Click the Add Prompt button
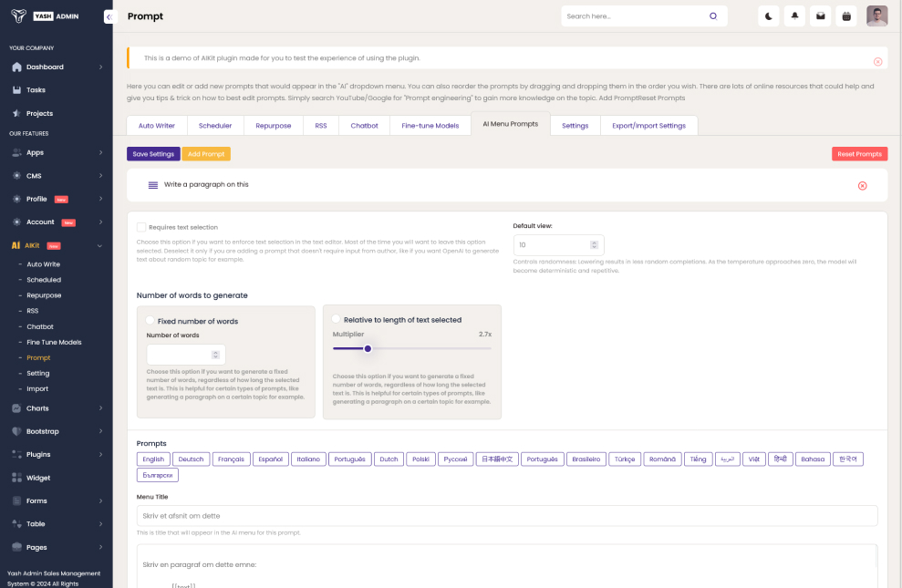The image size is (902, 588). click(x=206, y=154)
